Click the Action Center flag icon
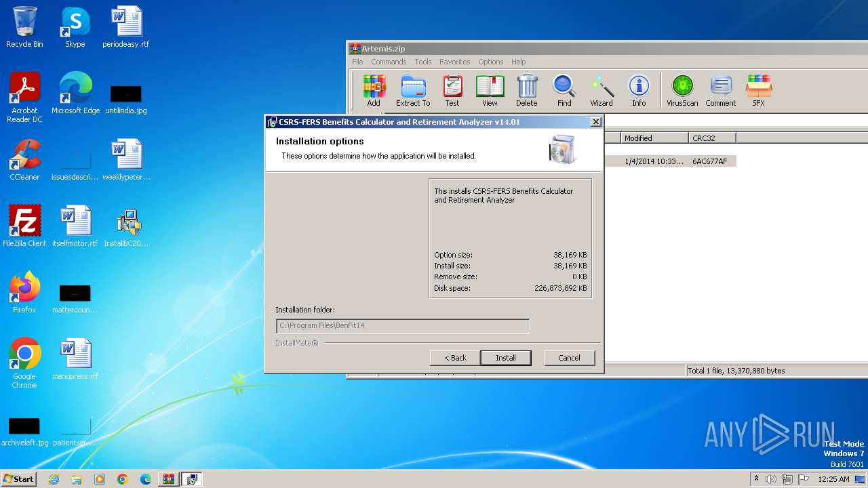 (804, 479)
